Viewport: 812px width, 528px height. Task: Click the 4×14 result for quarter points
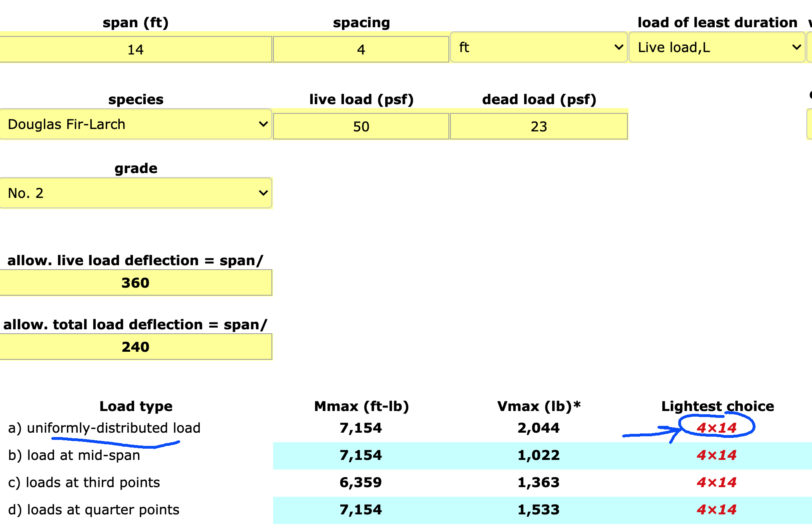coord(716,510)
